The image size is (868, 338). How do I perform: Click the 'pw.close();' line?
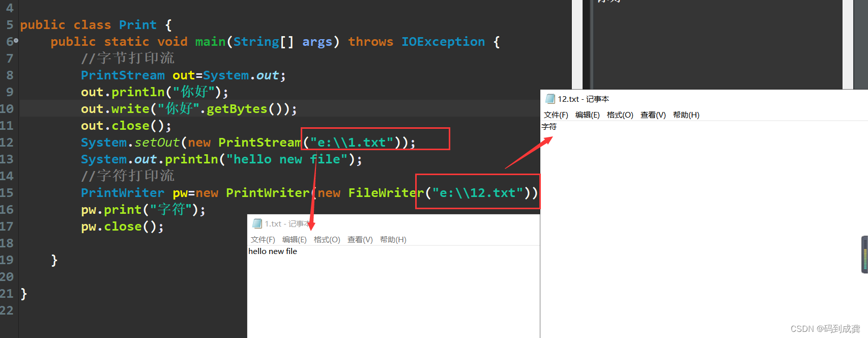(122, 227)
